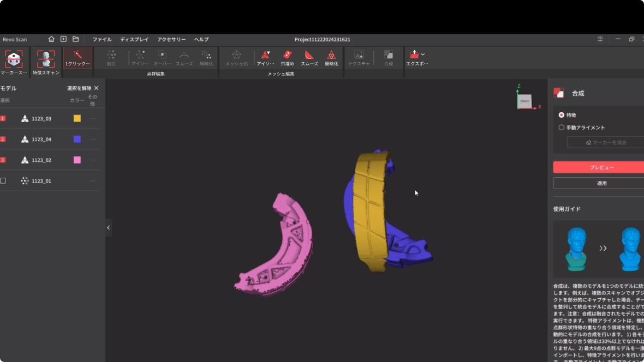Click the new project plus icon
Image resolution: width=644 pixels, height=362 pixels.
pos(63,39)
